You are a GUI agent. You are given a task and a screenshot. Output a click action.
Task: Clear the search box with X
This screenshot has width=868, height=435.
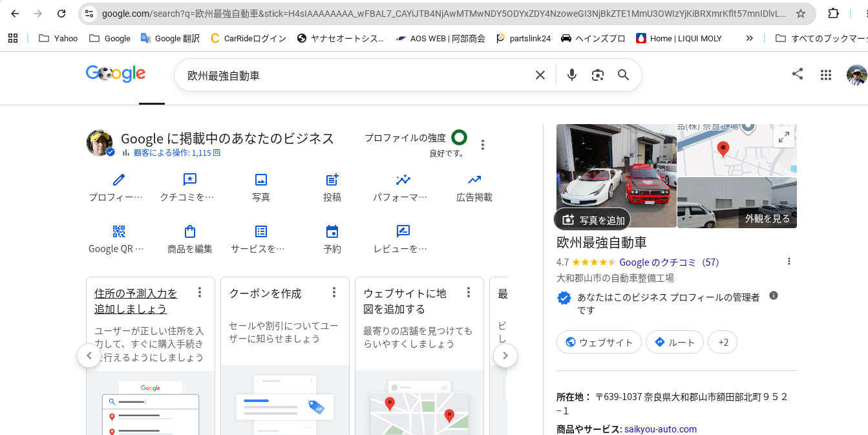(x=540, y=75)
